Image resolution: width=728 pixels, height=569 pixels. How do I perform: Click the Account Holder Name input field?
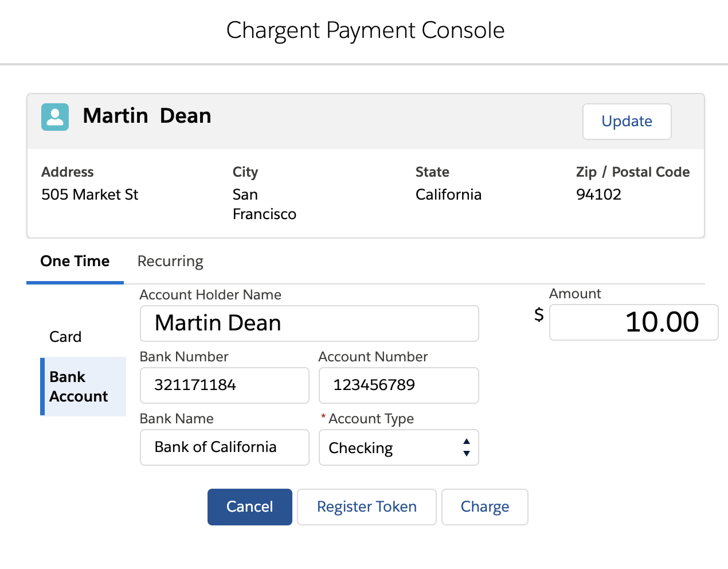tap(309, 323)
